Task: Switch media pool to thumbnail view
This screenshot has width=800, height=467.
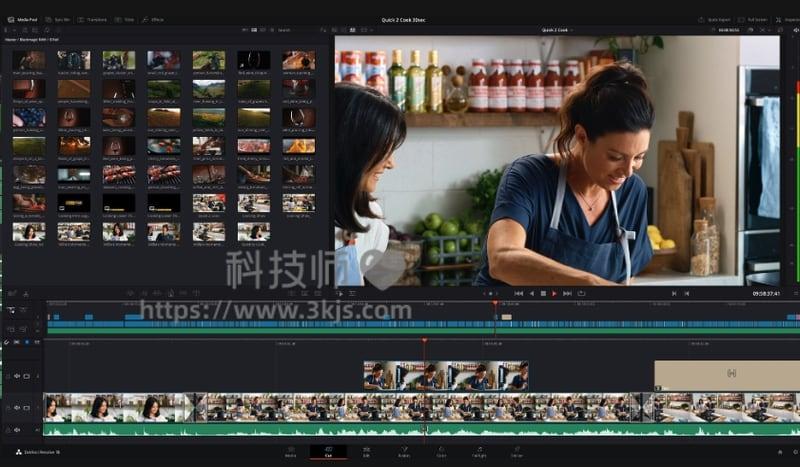Action: click(x=254, y=30)
